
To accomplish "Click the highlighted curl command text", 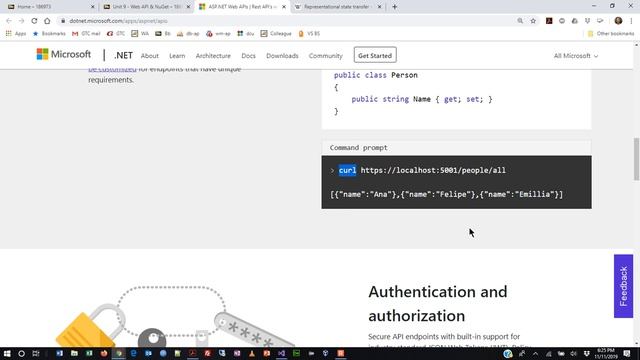I will point(347,170).
